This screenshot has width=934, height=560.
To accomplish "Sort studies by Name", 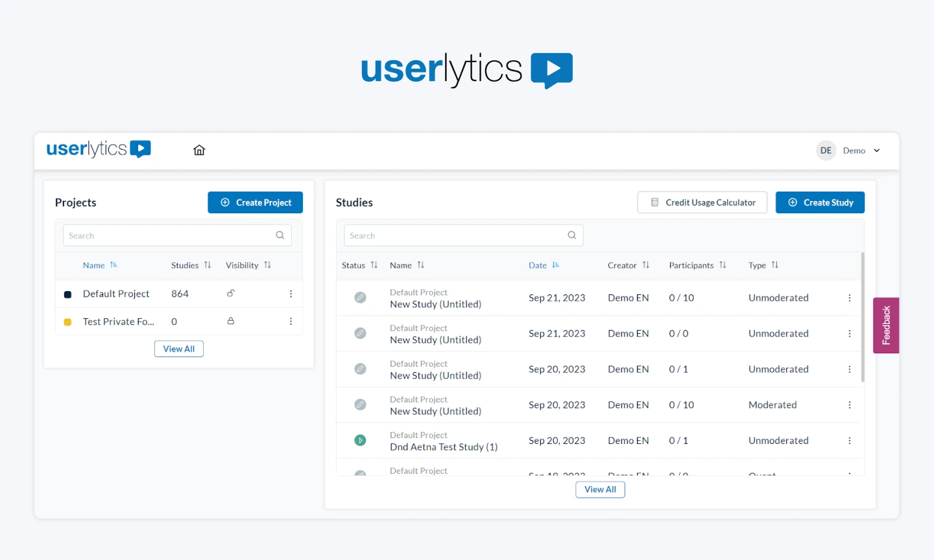I will (407, 265).
